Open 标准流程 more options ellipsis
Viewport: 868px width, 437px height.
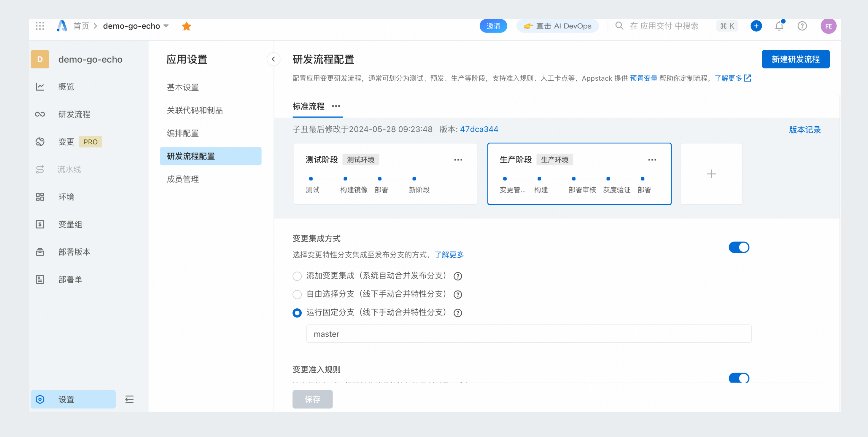point(336,106)
